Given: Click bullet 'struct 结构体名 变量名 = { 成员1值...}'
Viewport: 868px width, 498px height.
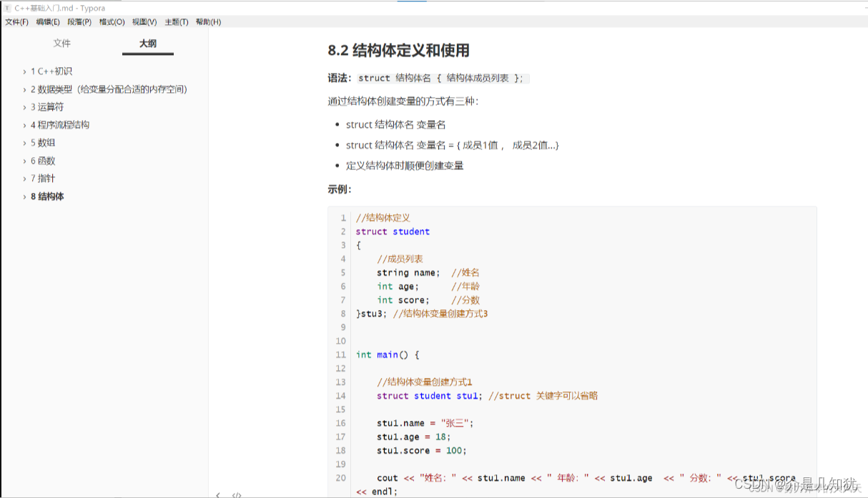Looking at the screenshot, I should pyautogui.click(x=453, y=145).
